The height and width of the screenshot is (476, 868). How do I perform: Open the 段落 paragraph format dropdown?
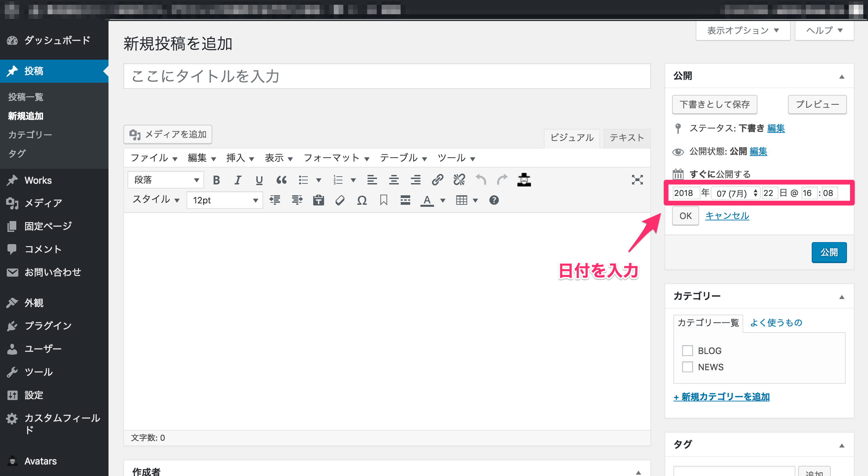pos(166,180)
